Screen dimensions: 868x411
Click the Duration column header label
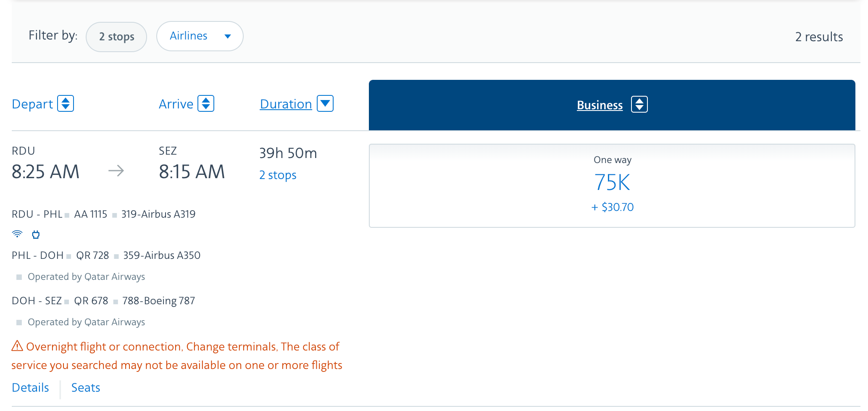[286, 103]
